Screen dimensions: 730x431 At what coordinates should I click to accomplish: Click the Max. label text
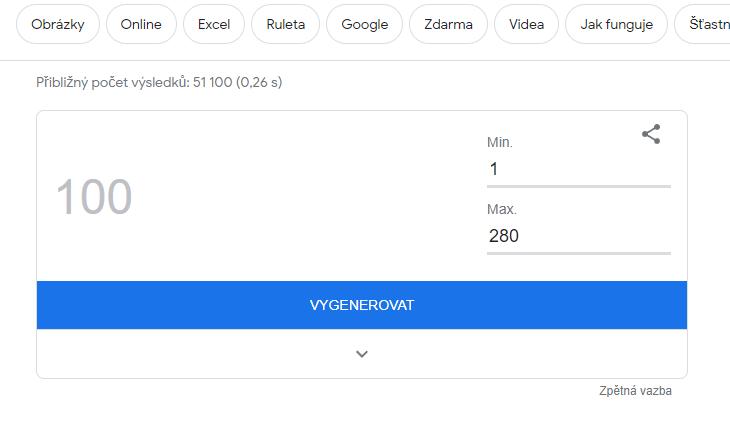click(x=502, y=210)
